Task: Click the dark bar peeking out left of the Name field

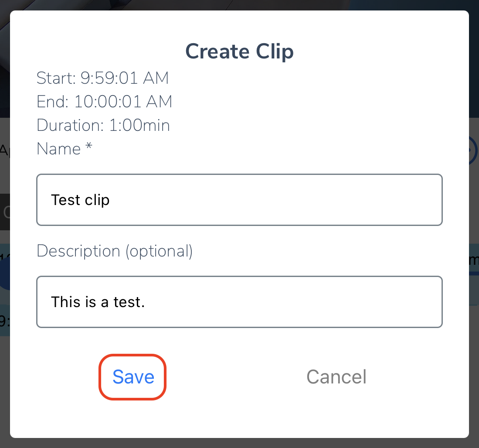Action: (x=5, y=212)
